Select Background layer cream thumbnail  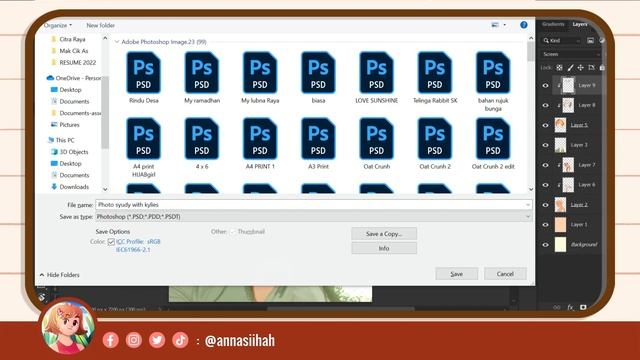(x=560, y=244)
